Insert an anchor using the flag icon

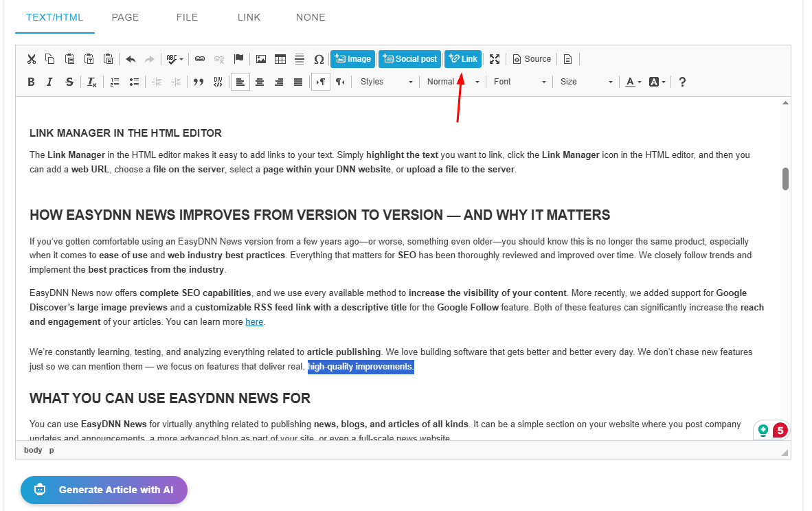point(238,59)
